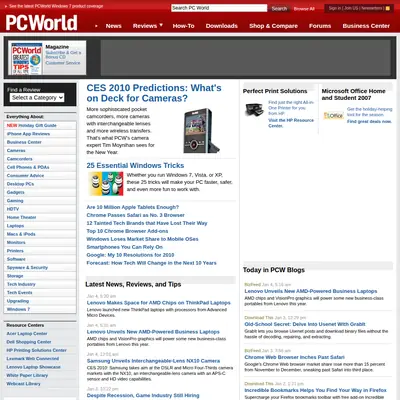Open HP Printing Solutions Center link
This screenshot has height=400, width=400.
pos(37,350)
